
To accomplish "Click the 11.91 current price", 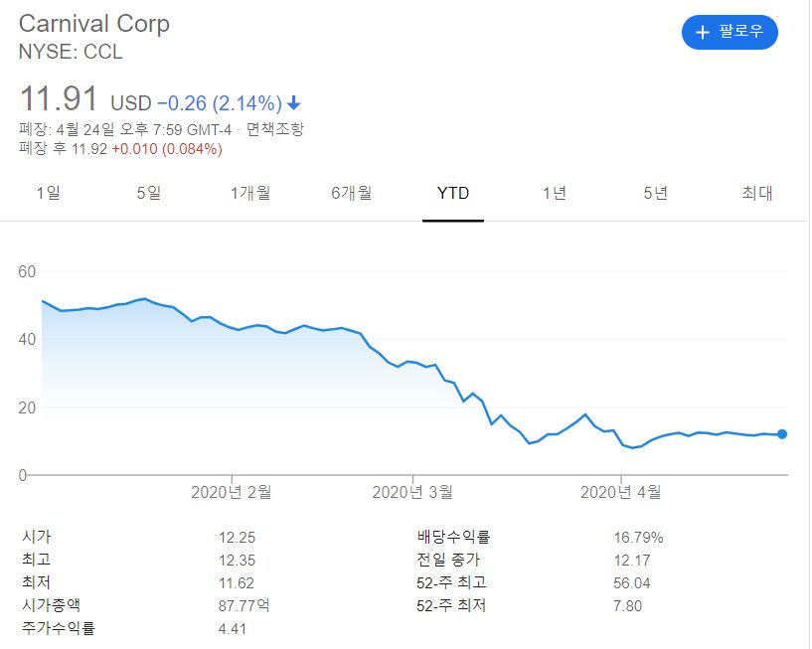I will (59, 98).
